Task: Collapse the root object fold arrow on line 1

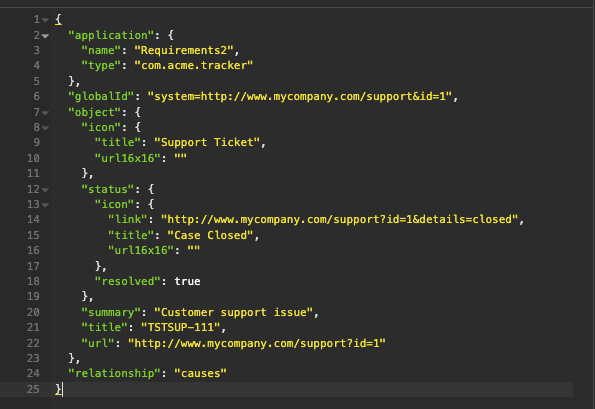Action: [45, 20]
